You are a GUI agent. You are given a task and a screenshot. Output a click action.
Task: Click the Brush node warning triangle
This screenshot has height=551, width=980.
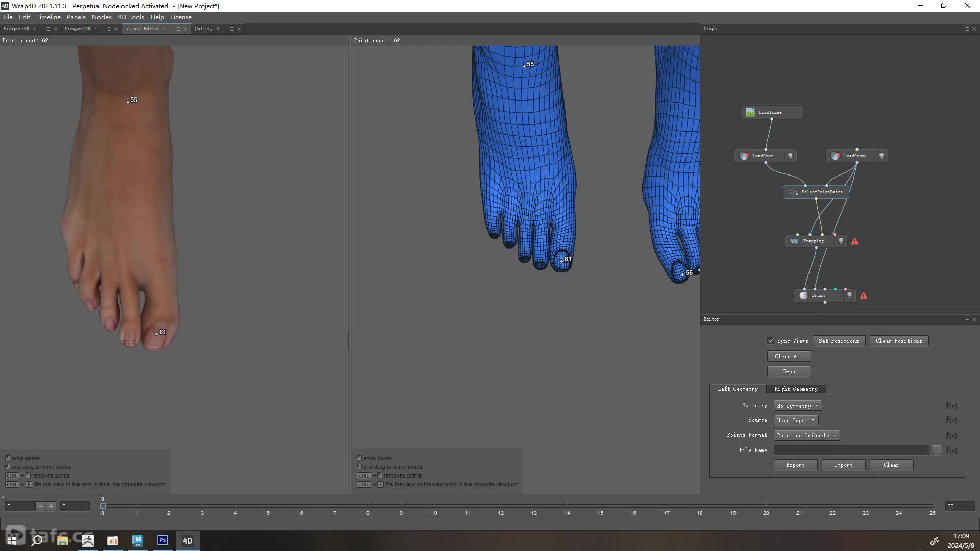pyautogui.click(x=864, y=295)
